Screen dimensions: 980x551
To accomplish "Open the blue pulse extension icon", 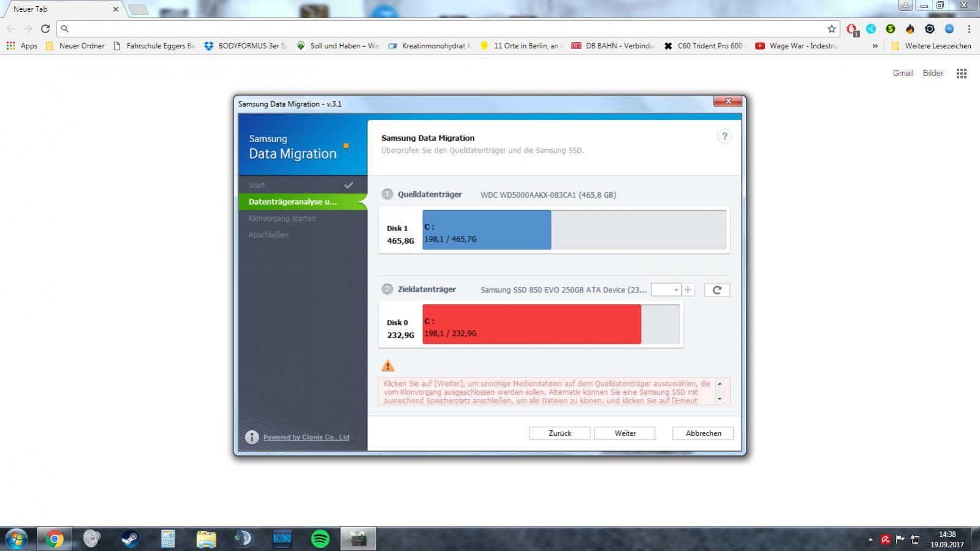I will point(949,29).
